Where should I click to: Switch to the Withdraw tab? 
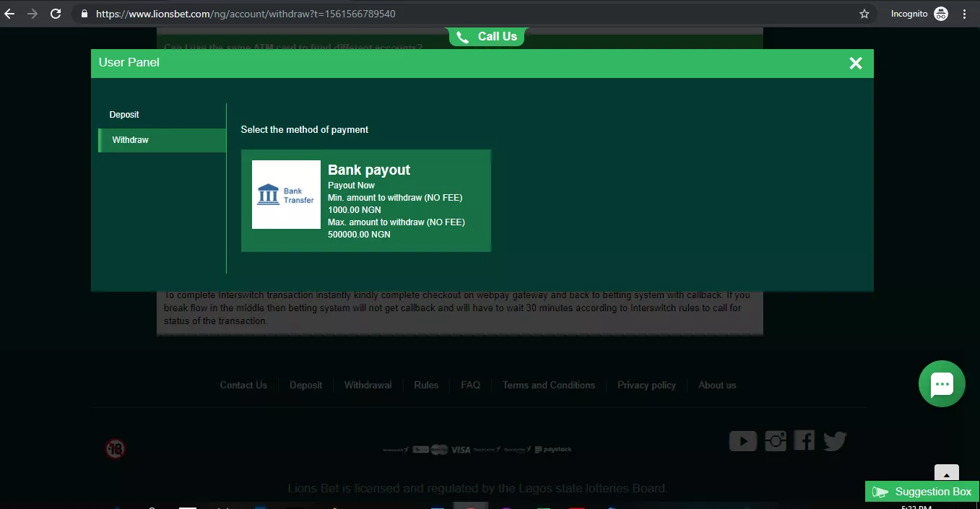point(130,139)
